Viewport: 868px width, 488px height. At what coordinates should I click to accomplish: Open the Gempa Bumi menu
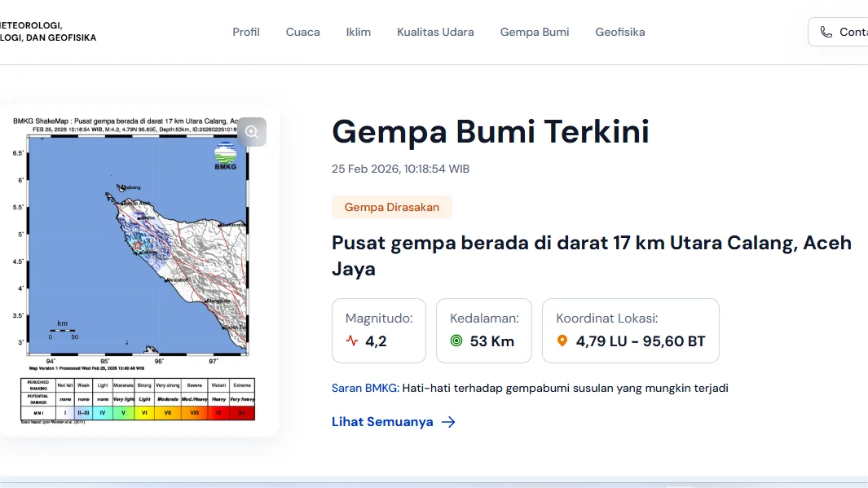click(535, 32)
